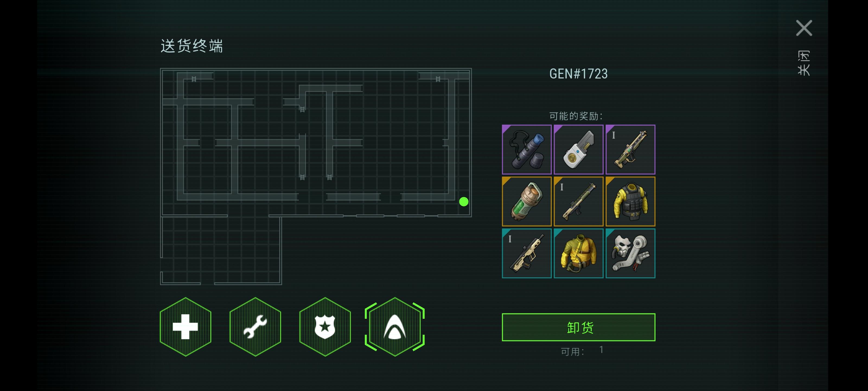Click the 关闭 close label
The width and height of the screenshot is (868, 391).
point(804,63)
